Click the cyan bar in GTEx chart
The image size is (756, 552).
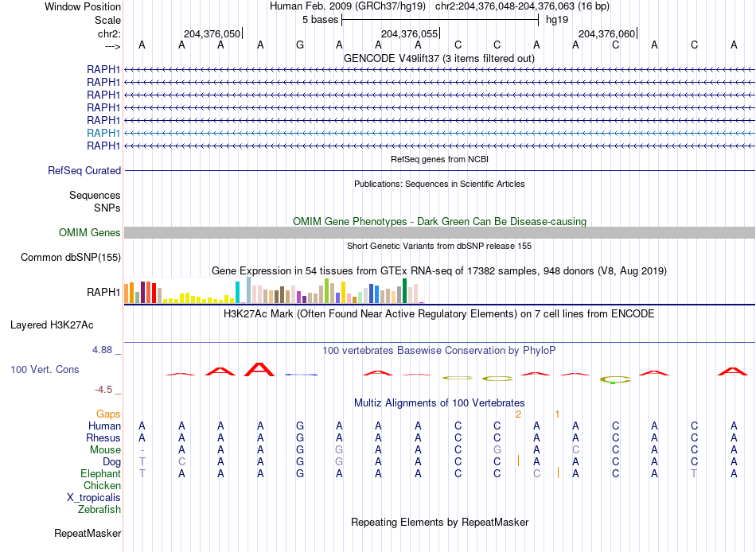237,292
